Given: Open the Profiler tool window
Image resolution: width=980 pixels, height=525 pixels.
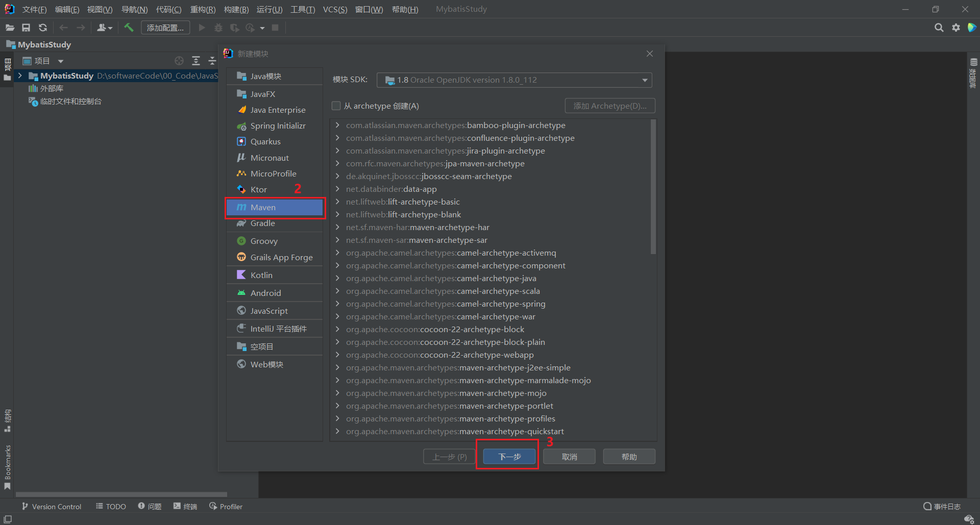Looking at the screenshot, I should point(226,506).
